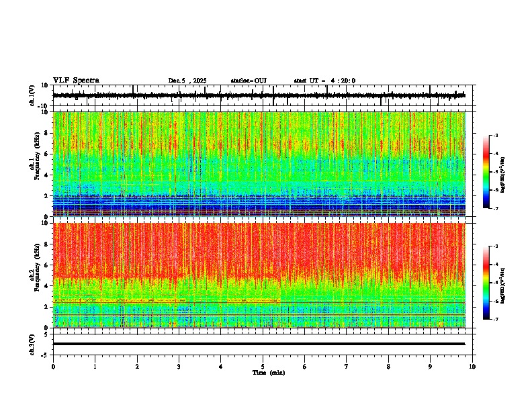Click time axis tick label "3"
Screen dimensions: 532x411
[x=179, y=367]
